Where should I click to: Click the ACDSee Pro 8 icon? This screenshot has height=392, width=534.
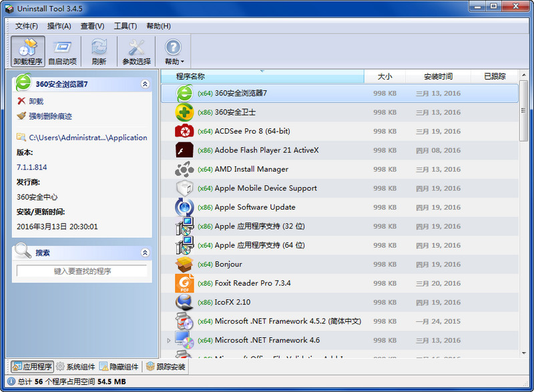184,132
